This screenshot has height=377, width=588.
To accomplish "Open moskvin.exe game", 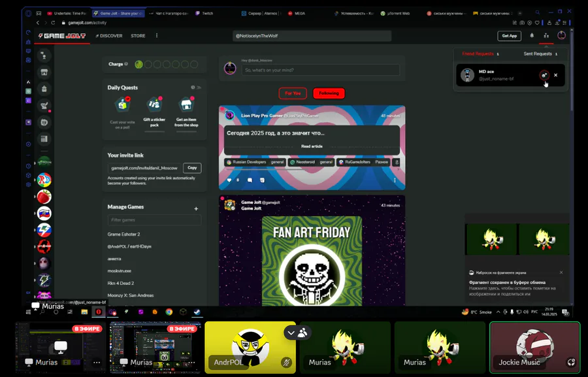I will click(120, 271).
